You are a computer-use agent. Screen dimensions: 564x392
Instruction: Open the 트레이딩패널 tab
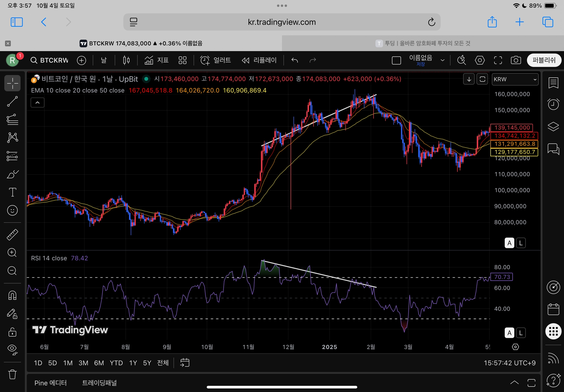coord(99,383)
